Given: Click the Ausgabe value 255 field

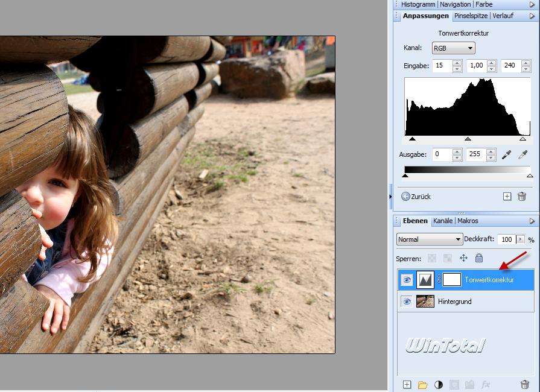Looking at the screenshot, I should [476, 154].
